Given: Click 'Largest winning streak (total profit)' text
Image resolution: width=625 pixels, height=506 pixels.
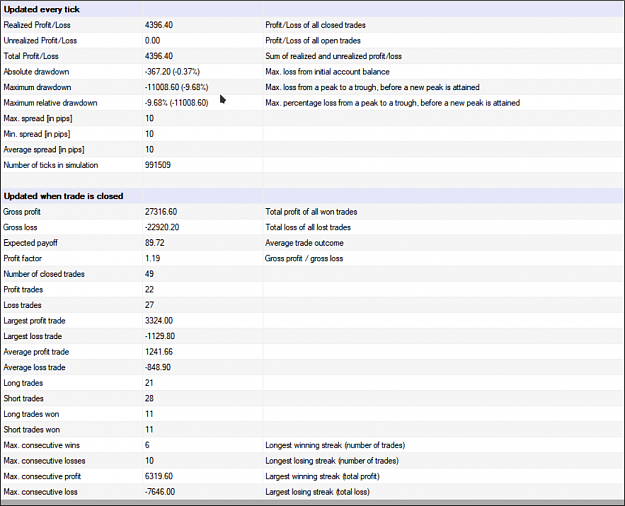Looking at the screenshot, I should pos(322,476).
